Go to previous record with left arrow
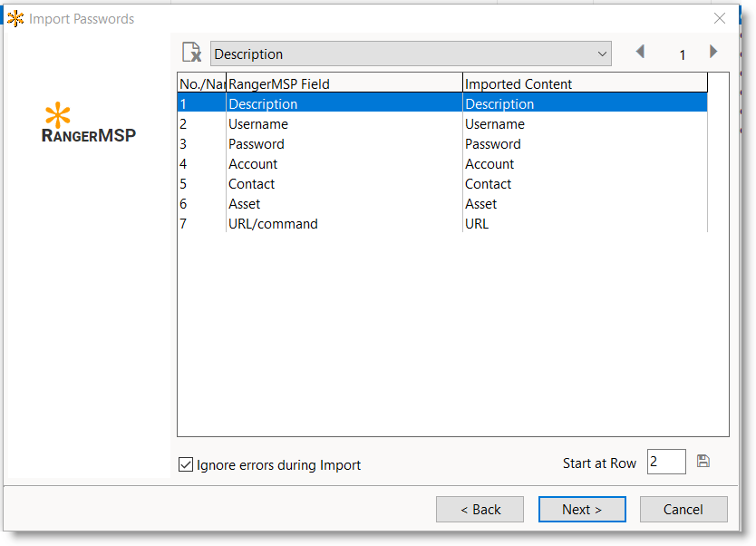 pyautogui.click(x=640, y=53)
